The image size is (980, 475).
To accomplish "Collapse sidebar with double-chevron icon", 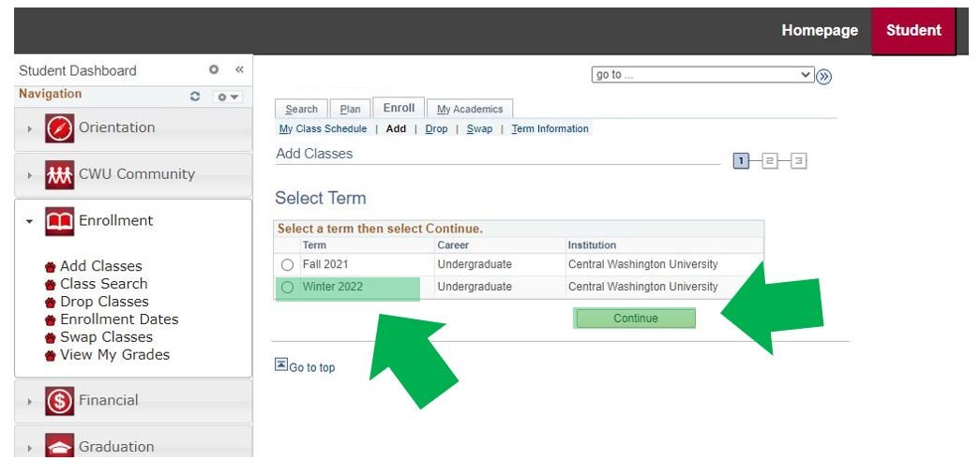I will coord(239,70).
